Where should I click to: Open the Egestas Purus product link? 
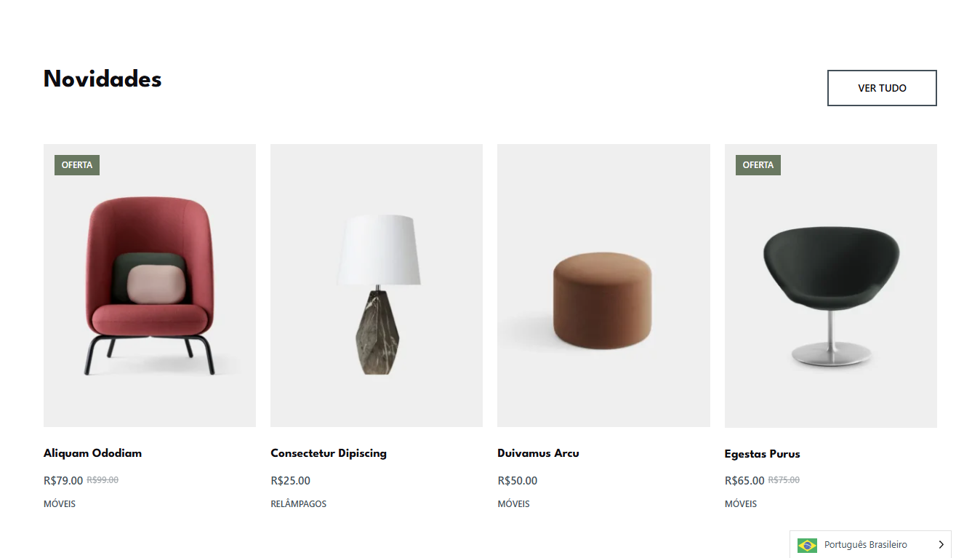point(762,454)
